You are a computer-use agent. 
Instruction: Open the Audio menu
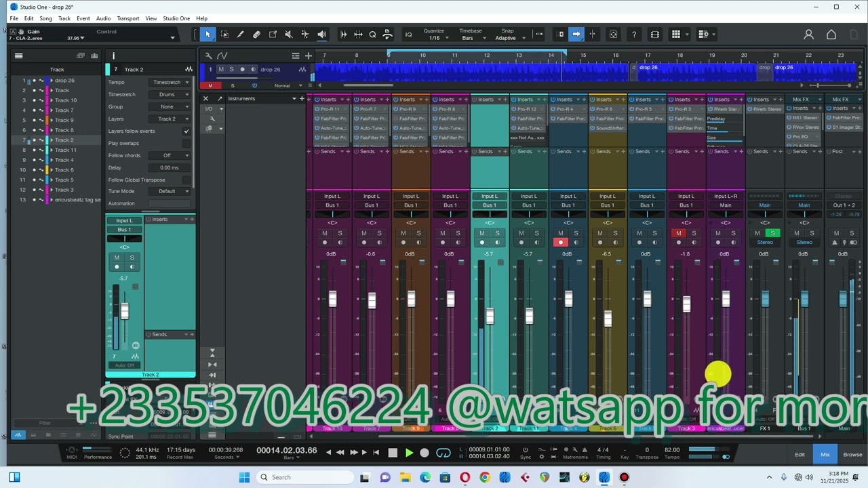click(103, 18)
